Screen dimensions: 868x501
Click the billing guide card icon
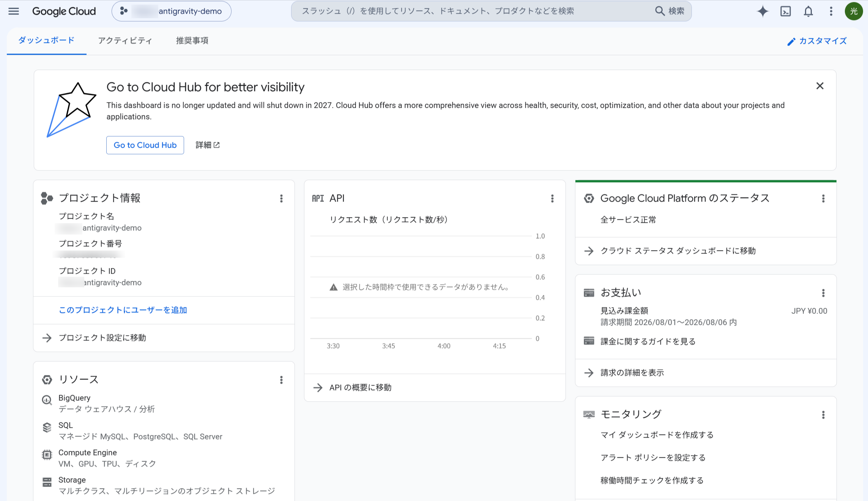[x=589, y=341]
